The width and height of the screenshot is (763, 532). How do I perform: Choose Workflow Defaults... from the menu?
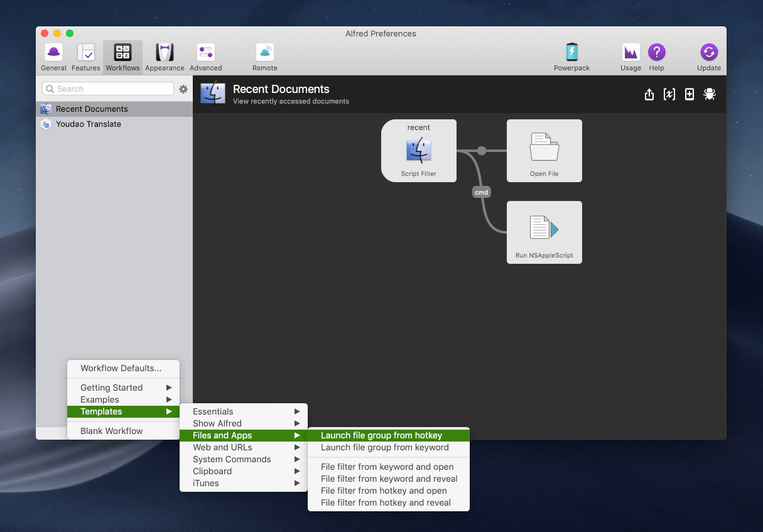click(x=123, y=368)
